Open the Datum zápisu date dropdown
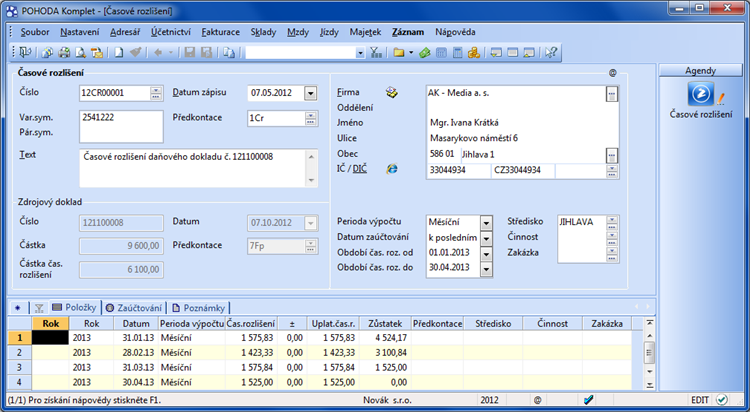The width and height of the screenshot is (750, 412). pos(310,93)
